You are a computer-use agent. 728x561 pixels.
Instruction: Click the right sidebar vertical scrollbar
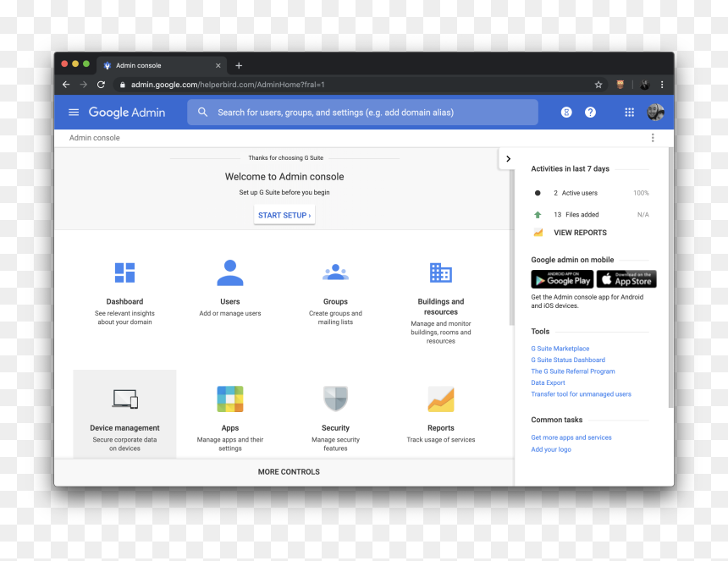coord(670,278)
